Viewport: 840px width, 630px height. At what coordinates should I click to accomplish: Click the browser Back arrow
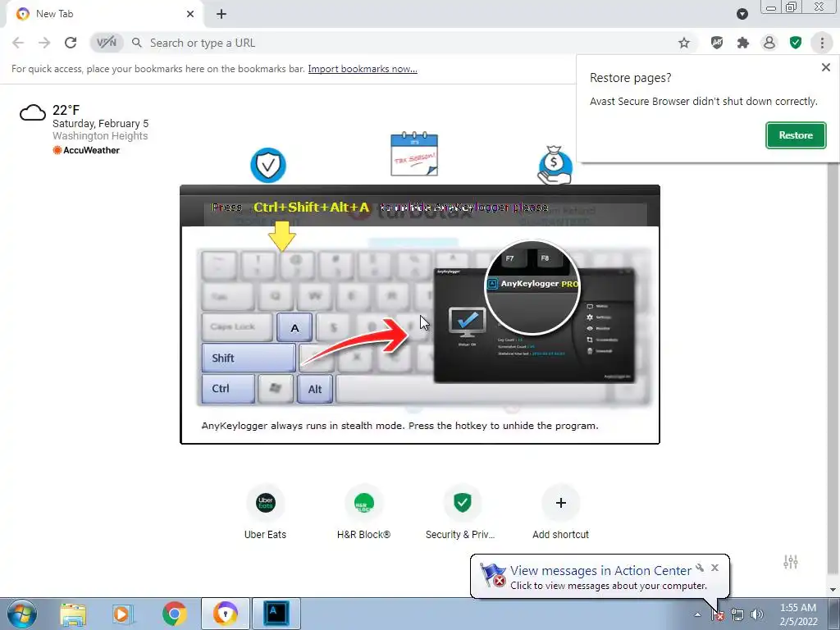click(18, 43)
